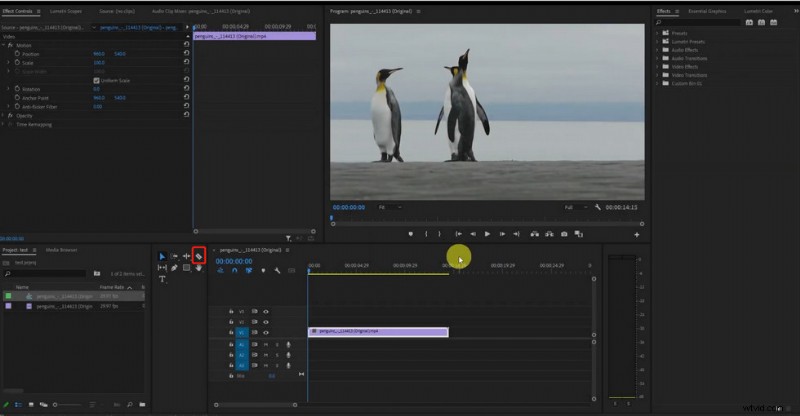Image resolution: width=800 pixels, height=416 pixels.
Task: Open Comparison View in Program monitor
Action: click(579, 234)
